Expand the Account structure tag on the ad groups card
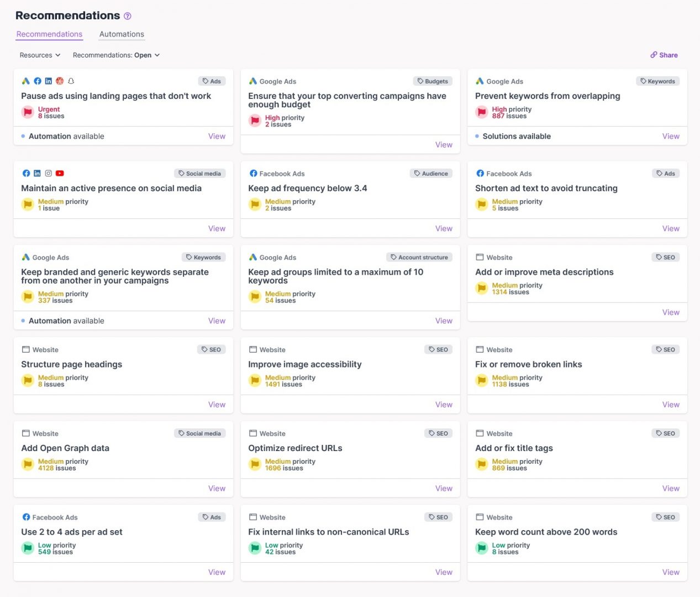Screen dimensions: 700x597 (x=419, y=257)
